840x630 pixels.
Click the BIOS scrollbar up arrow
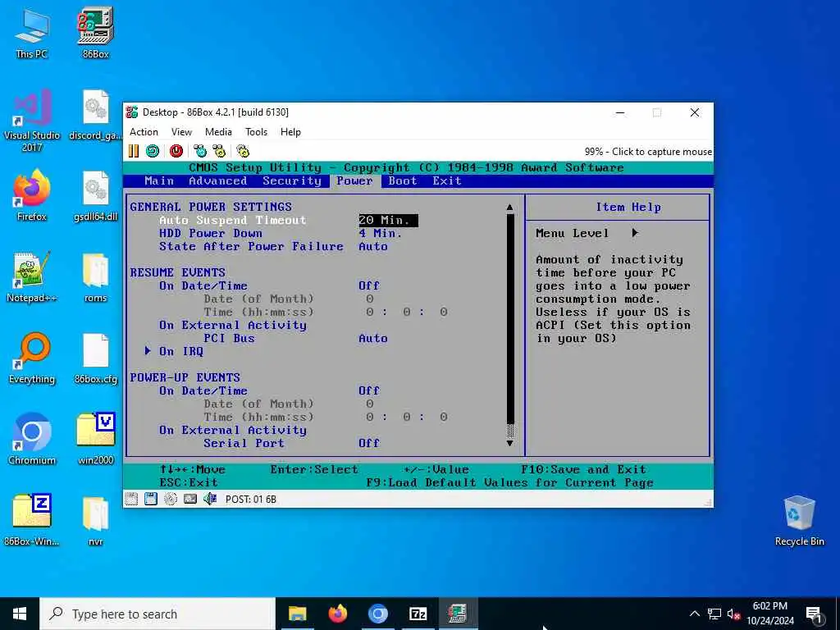tap(510, 208)
